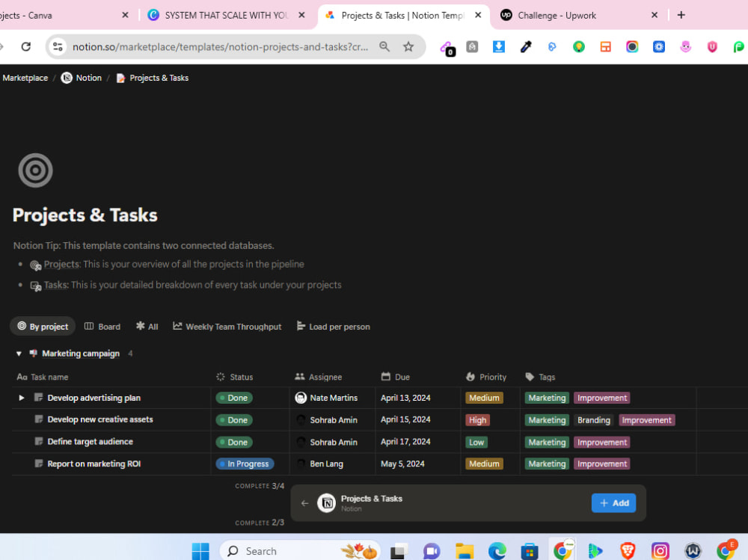Click the Notion logo in breadcrumb
Screen dimensions: 748x560
pyautogui.click(x=67, y=78)
